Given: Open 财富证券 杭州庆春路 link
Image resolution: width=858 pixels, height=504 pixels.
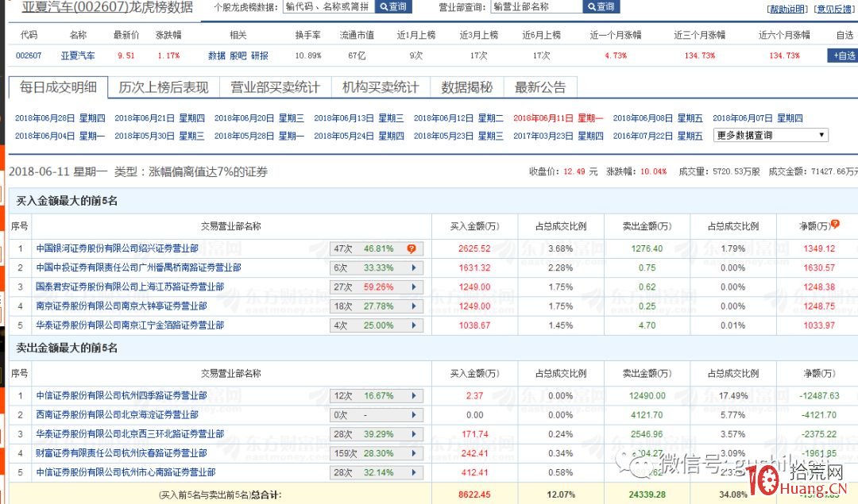Looking at the screenshot, I should click(x=122, y=452).
